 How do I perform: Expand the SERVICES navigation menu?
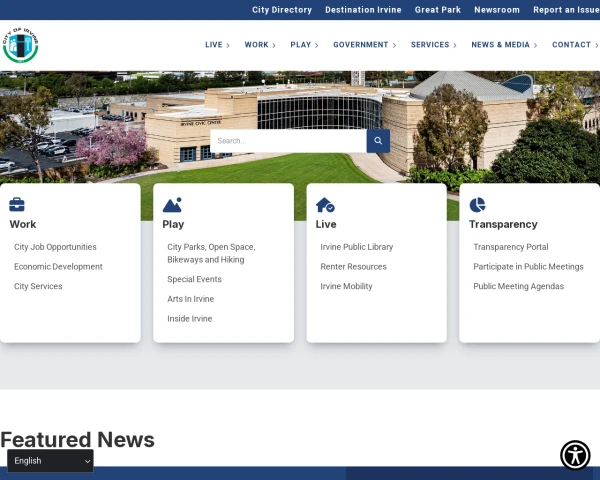[434, 45]
